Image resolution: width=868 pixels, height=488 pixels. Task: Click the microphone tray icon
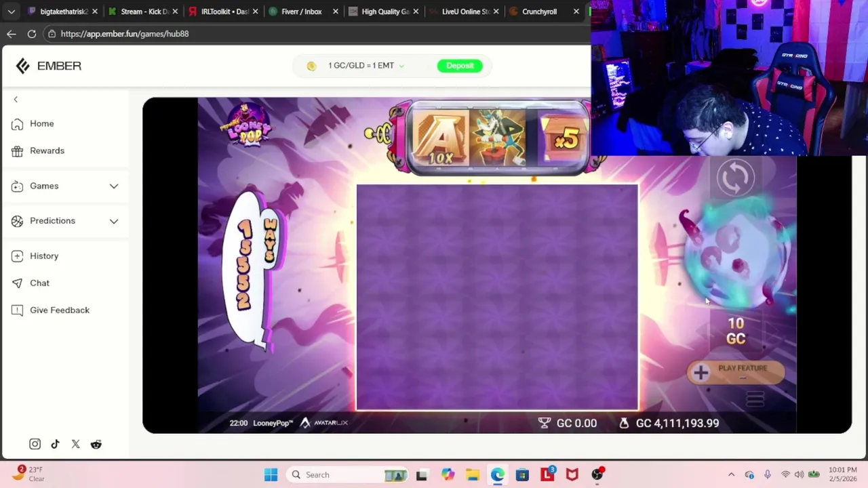tap(767, 474)
